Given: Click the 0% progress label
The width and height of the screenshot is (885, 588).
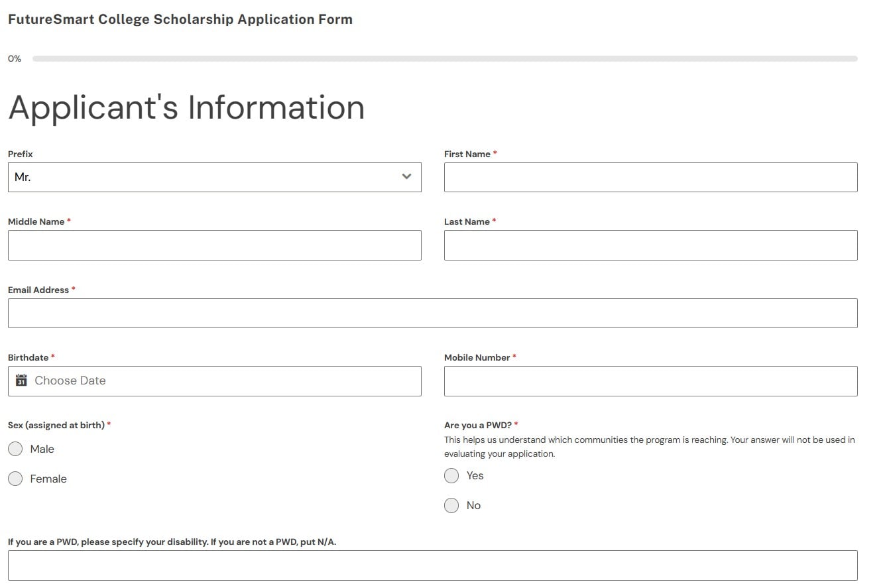Looking at the screenshot, I should click(x=15, y=58).
